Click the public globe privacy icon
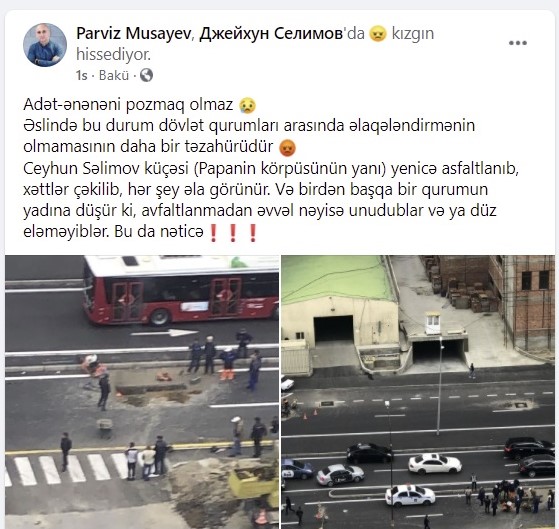This screenshot has width=559, height=529. coord(146,75)
